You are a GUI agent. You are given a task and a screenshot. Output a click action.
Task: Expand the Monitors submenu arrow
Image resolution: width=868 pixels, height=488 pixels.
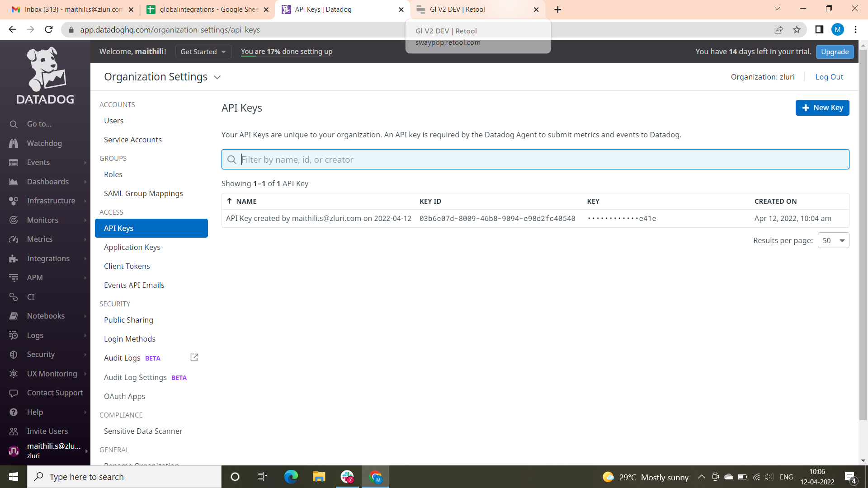click(85, 220)
